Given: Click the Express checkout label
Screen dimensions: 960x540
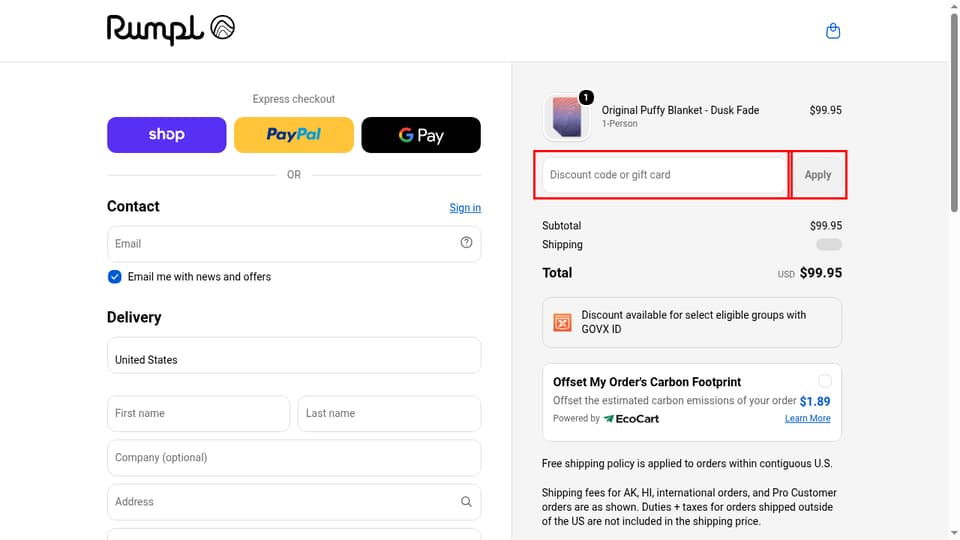Looking at the screenshot, I should click(x=294, y=99).
